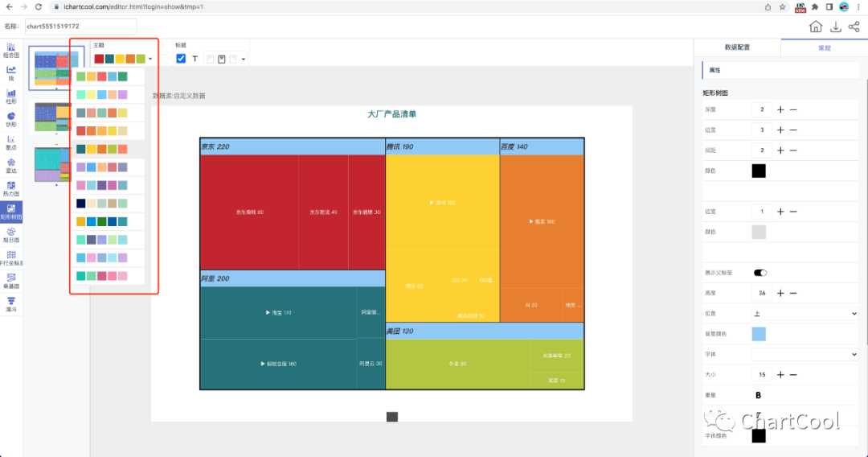Increase 深度 depth with plus button

[780, 109]
